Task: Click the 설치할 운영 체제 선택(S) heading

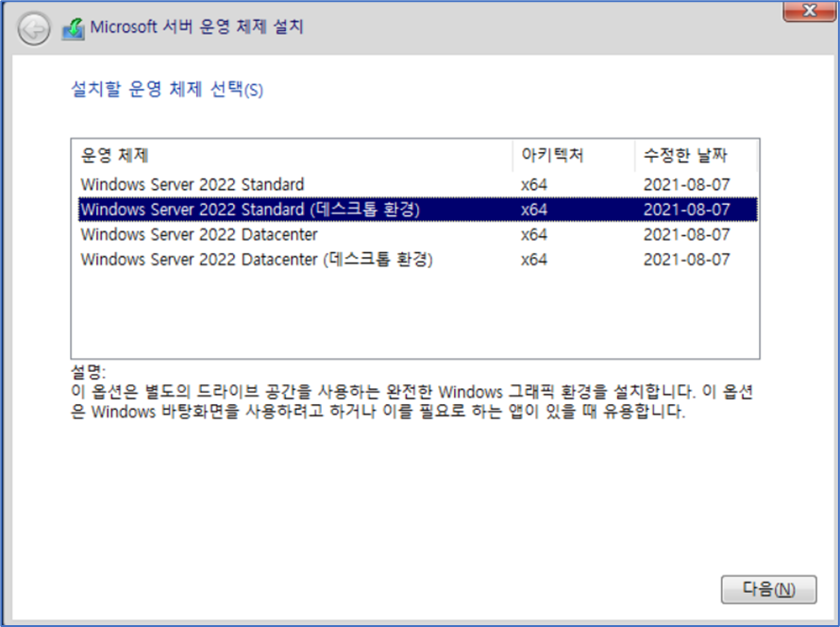Action: point(167,89)
